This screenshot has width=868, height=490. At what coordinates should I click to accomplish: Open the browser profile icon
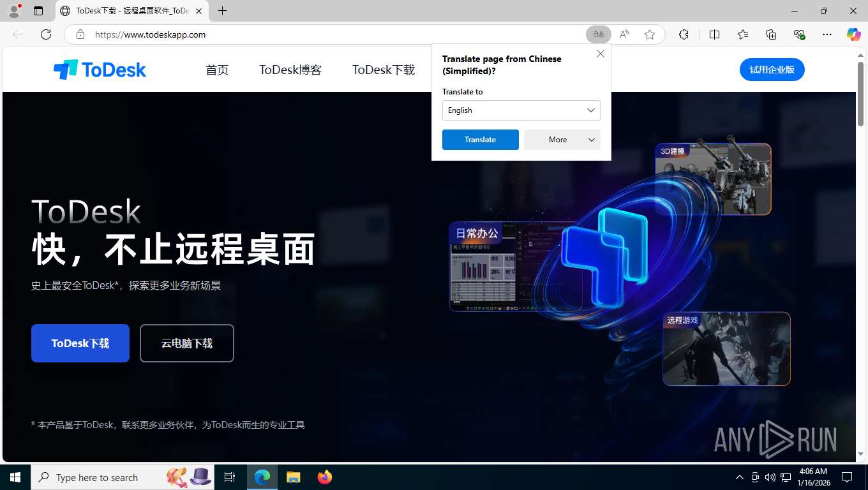click(13, 11)
